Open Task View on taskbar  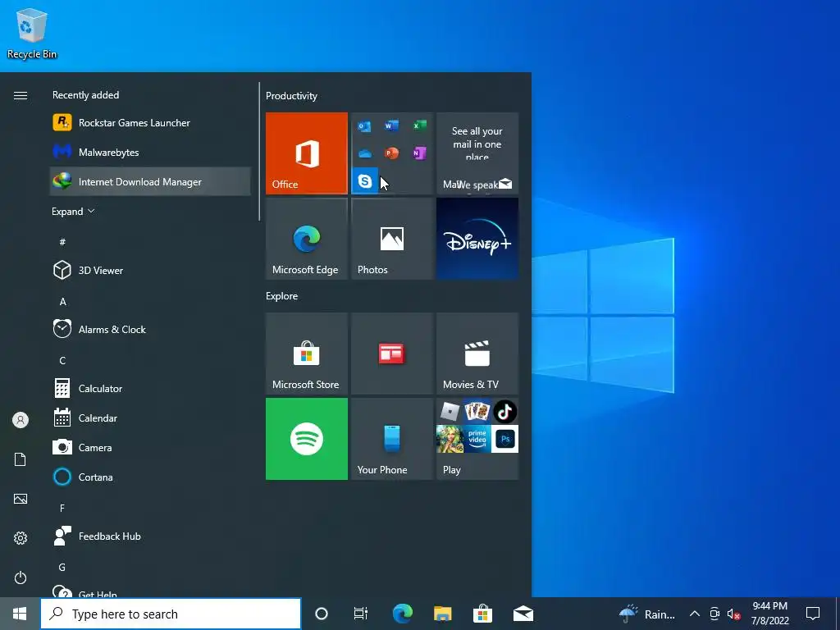click(x=361, y=614)
